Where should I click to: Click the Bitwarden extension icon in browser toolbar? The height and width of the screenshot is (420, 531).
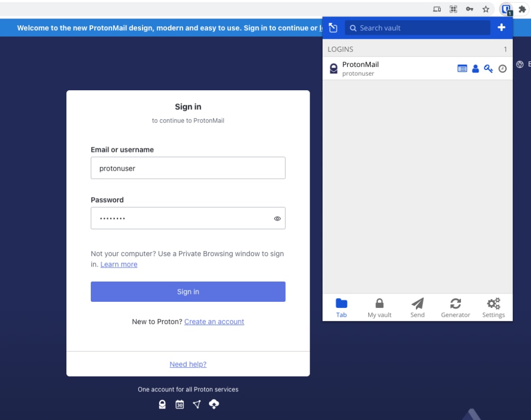pyautogui.click(x=507, y=9)
